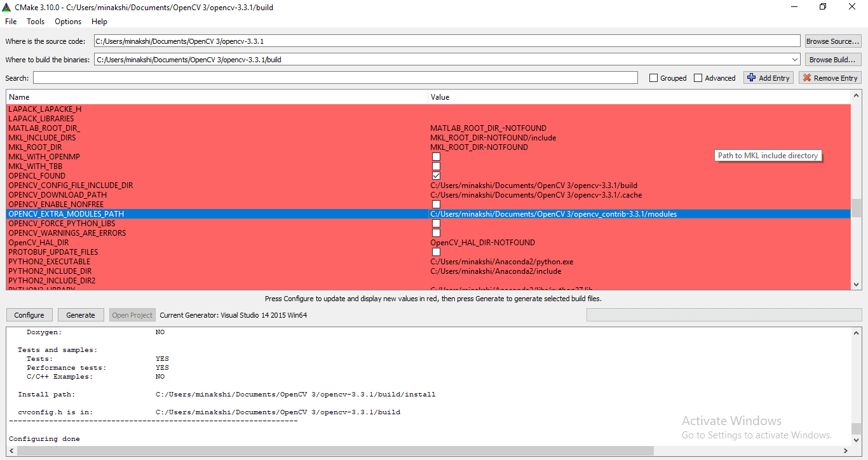Restore down the CMake window
This screenshot has width=868, height=460.
[822, 7]
